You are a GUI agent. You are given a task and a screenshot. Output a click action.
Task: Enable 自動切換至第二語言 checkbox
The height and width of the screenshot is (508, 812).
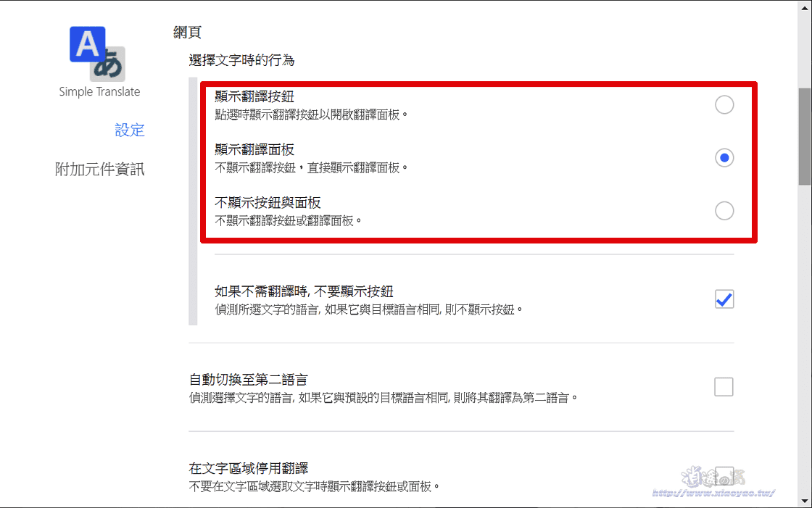click(x=724, y=387)
